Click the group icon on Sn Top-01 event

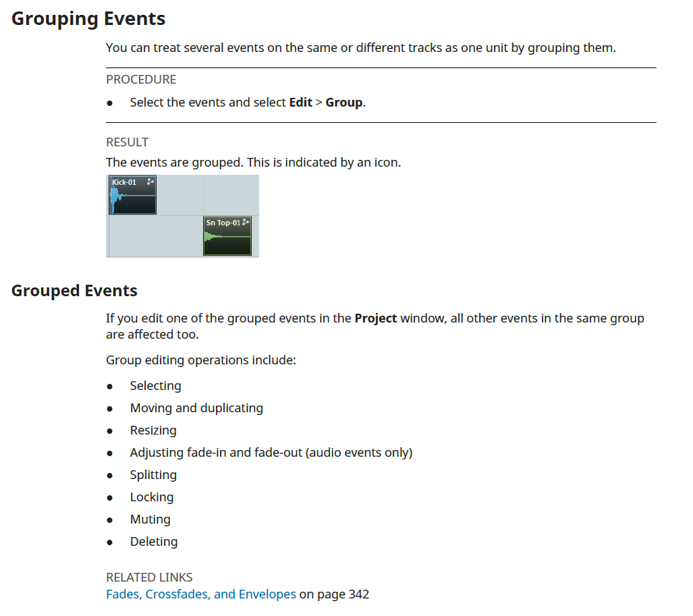[x=246, y=222]
